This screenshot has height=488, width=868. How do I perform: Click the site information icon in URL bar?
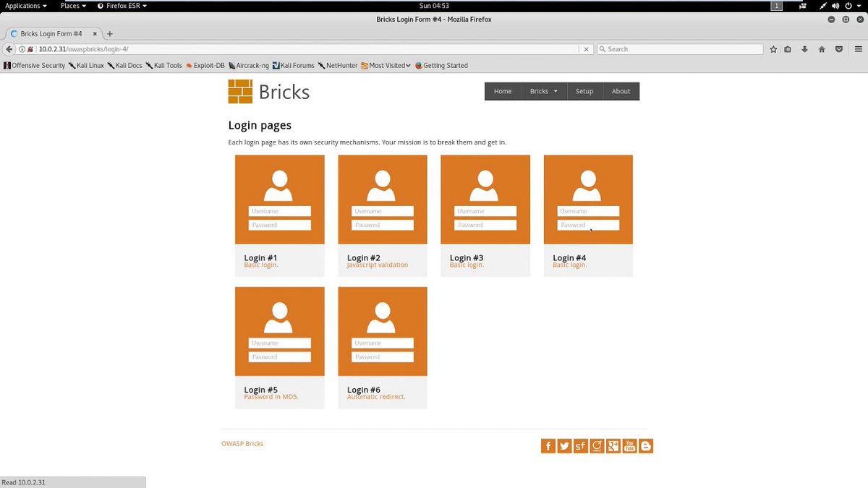tap(22, 49)
